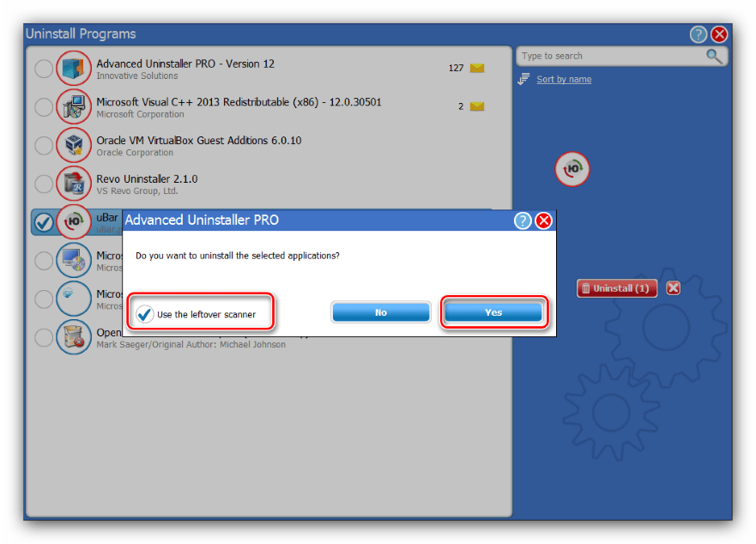Click the Advanced Uninstaller PRO program icon
This screenshot has width=756, height=544.
74,69
